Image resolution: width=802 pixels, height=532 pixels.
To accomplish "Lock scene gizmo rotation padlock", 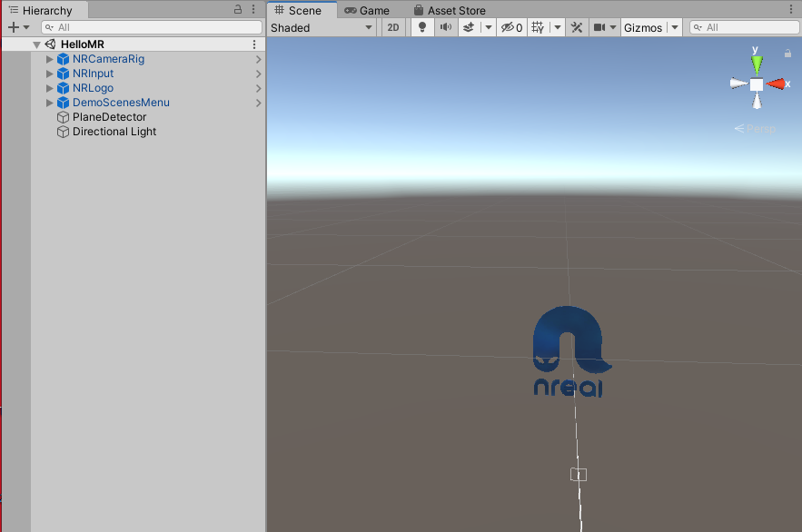I will [x=787, y=54].
